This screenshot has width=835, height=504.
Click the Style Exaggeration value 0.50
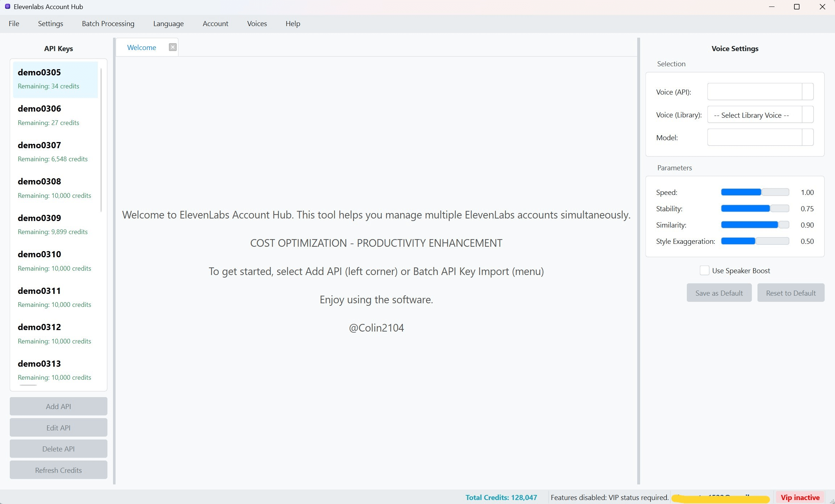click(807, 241)
